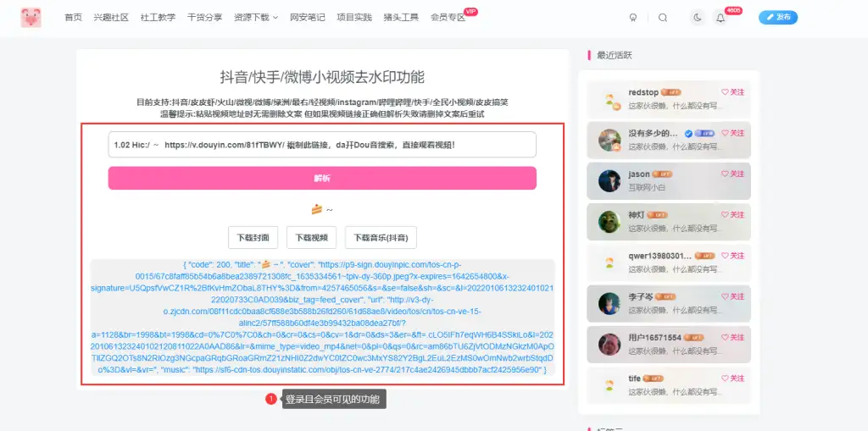Screen dimensions: 868x431
Task: Open the 兴趣社区 nav item
Action: [x=111, y=17]
